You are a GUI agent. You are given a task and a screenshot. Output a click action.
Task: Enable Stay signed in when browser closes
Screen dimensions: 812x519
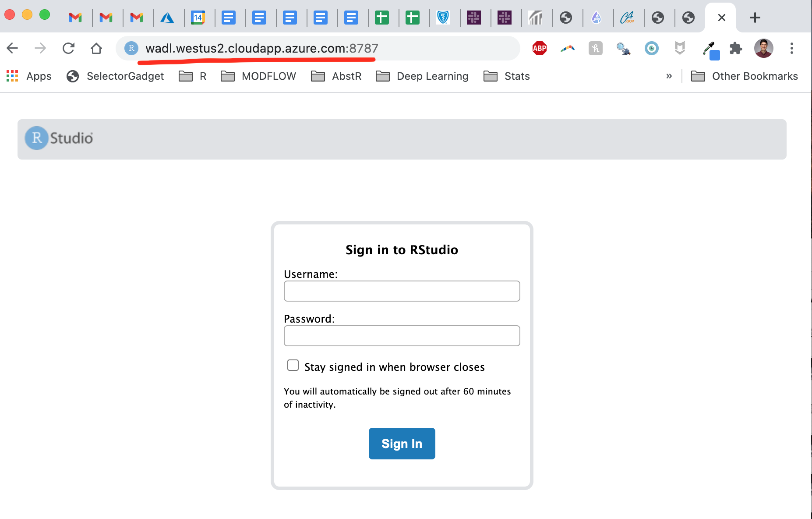coord(293,365)
